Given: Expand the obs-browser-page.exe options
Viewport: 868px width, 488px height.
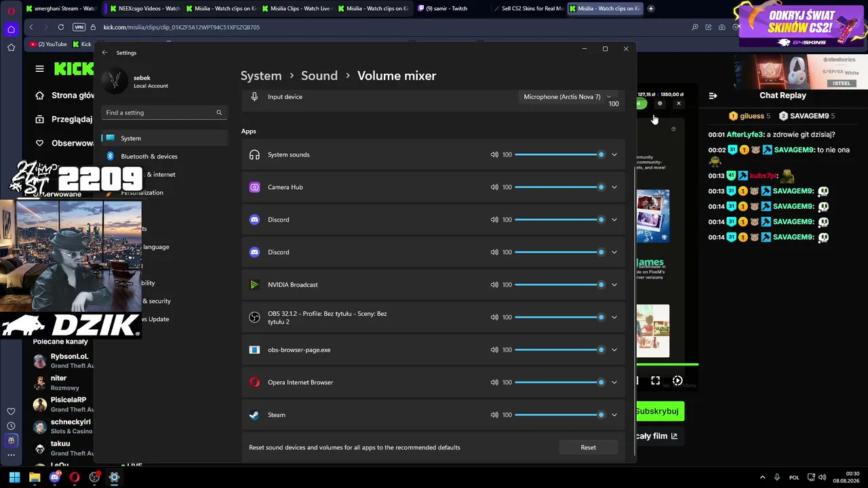Looking at the screenshot, I should click(614, 350).
